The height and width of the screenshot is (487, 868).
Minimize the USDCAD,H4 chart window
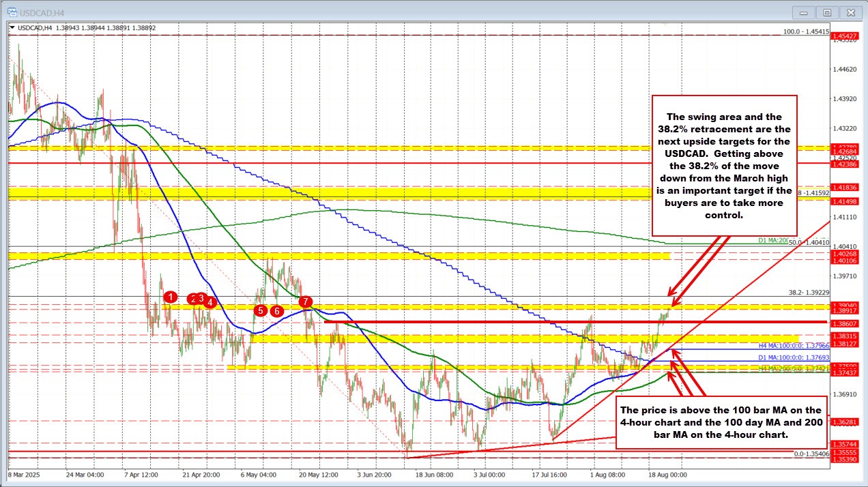point(805,12)
